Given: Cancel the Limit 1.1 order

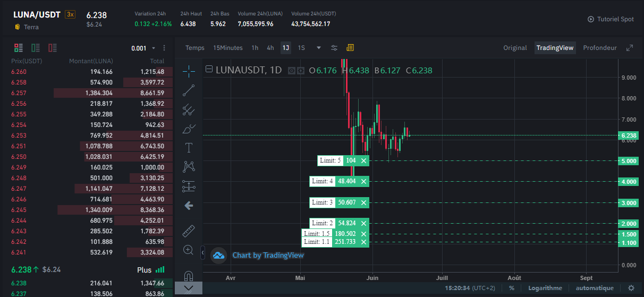Looking at the screenshot, I should pos(363,242).
